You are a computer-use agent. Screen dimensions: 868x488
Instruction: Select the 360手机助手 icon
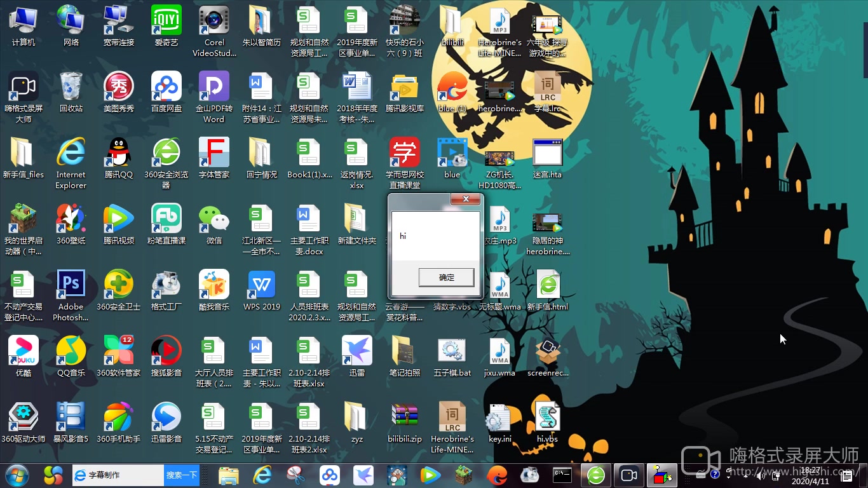119,423
